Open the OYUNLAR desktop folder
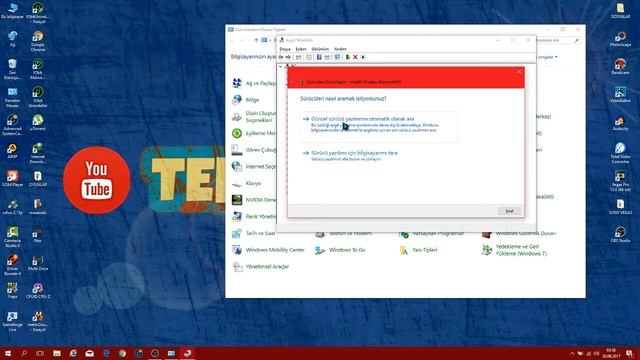This screenshot has width=640, height=360. [38, 178]
